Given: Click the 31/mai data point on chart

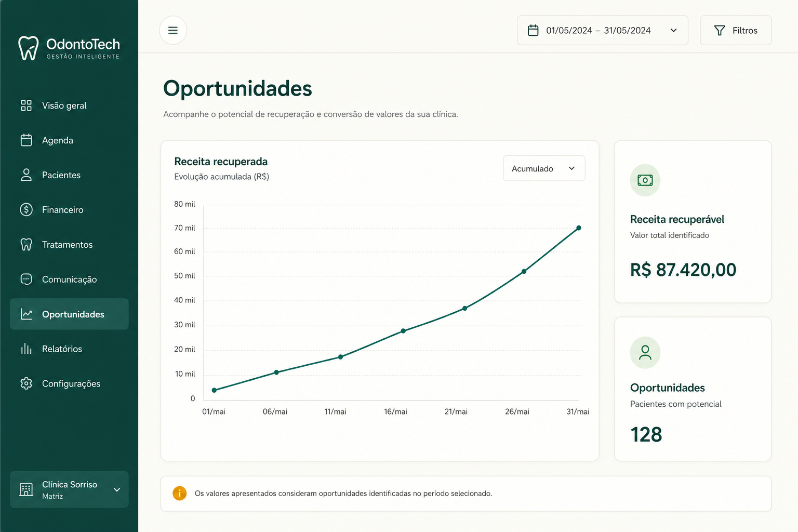Looking at the screenshot, I should point(578,228).
